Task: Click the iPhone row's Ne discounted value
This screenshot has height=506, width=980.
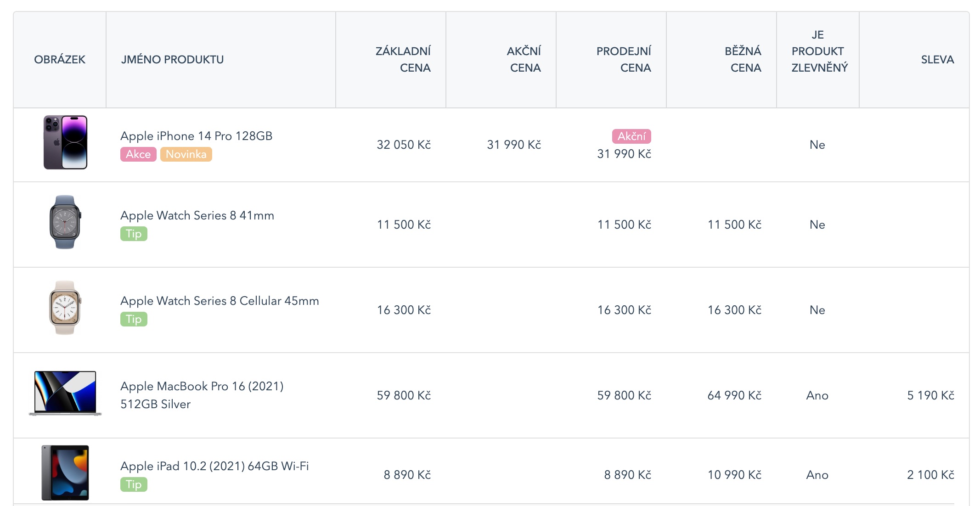Action: tap(817, 145)
